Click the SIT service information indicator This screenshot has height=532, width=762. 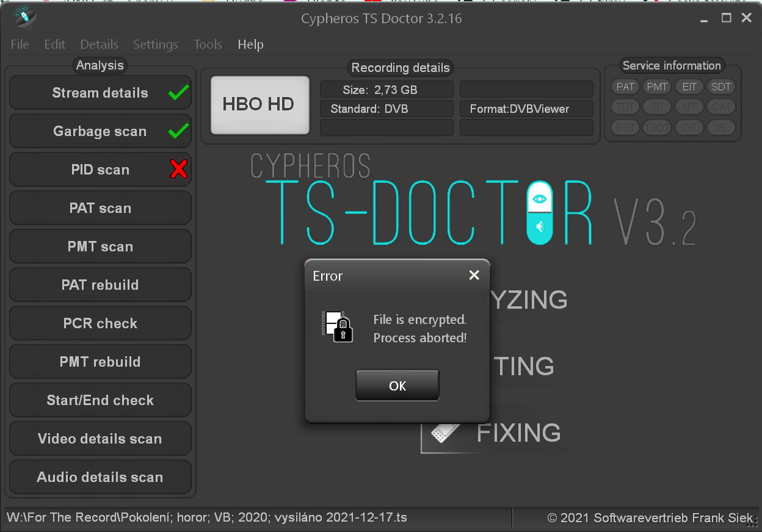coord(657,107)
